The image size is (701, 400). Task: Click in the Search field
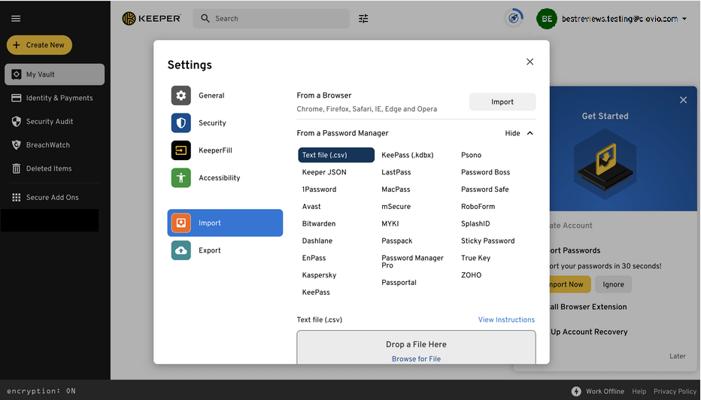tap(275, 18)
